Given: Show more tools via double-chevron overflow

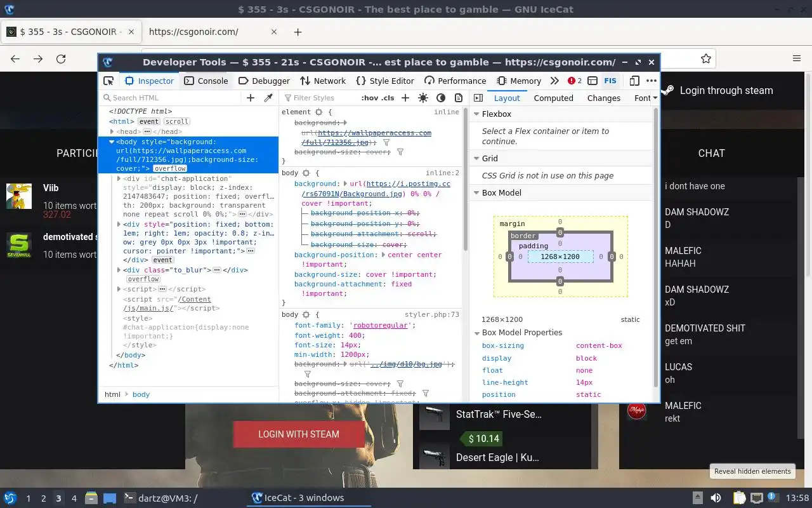Looking at the screenshot, I should tap(554, 81).
